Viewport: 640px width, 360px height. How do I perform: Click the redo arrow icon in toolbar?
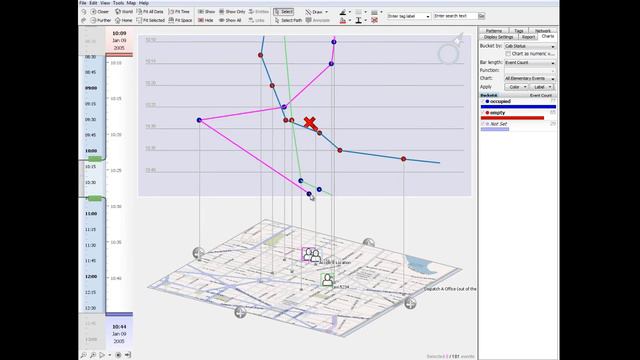pyautogui.click(x=84, y=20)
